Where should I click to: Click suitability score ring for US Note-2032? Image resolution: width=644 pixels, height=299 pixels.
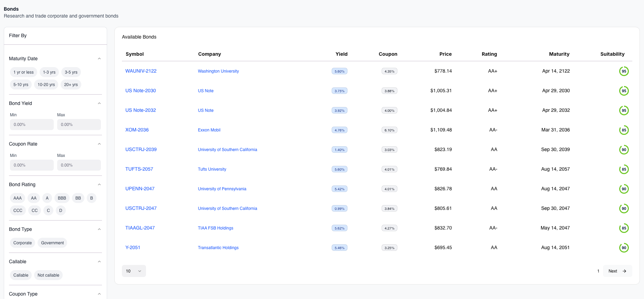[x=624, y=110]
